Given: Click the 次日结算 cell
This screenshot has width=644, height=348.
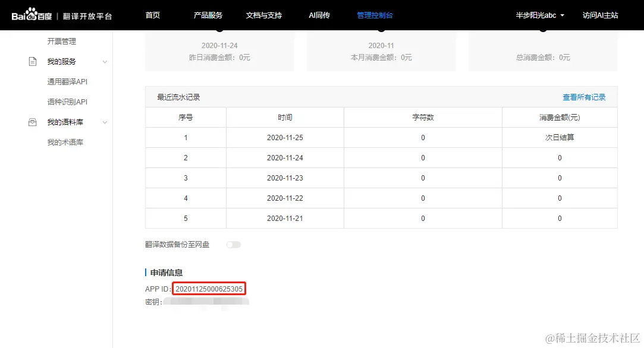Looking at the screenshot, I should (560, 137).
